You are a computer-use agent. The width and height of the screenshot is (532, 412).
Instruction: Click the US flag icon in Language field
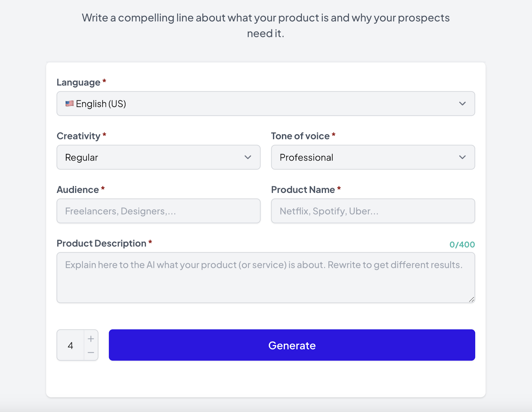(x=69, y=103)
